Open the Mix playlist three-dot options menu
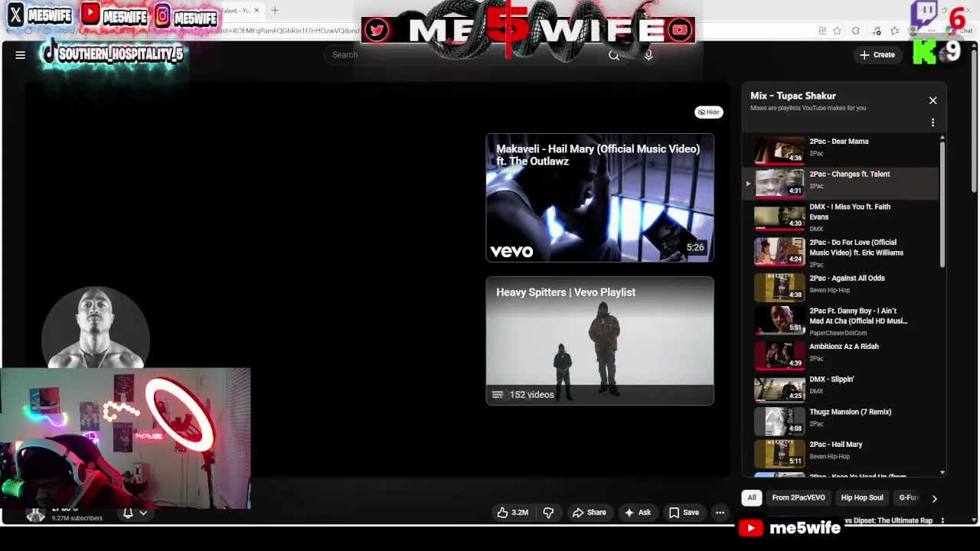The image size is (980, 551). pos(933,122)
